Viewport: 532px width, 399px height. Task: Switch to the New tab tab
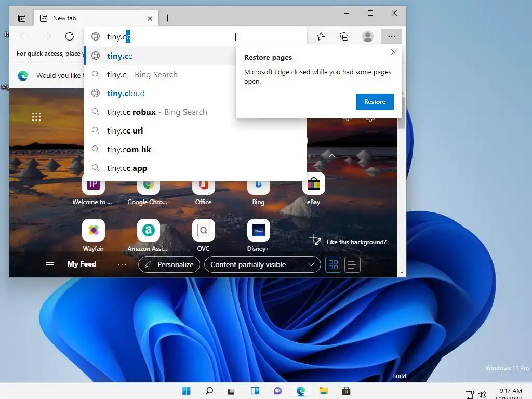click(96, 18)
